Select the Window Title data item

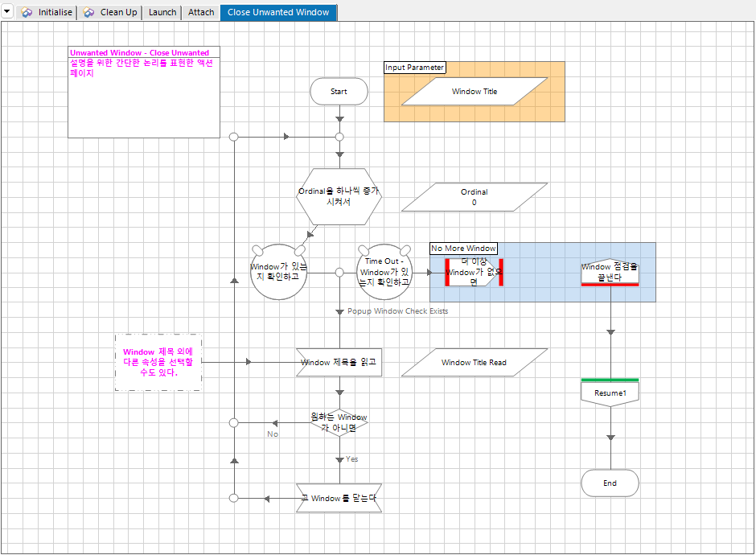pos(475,92)
